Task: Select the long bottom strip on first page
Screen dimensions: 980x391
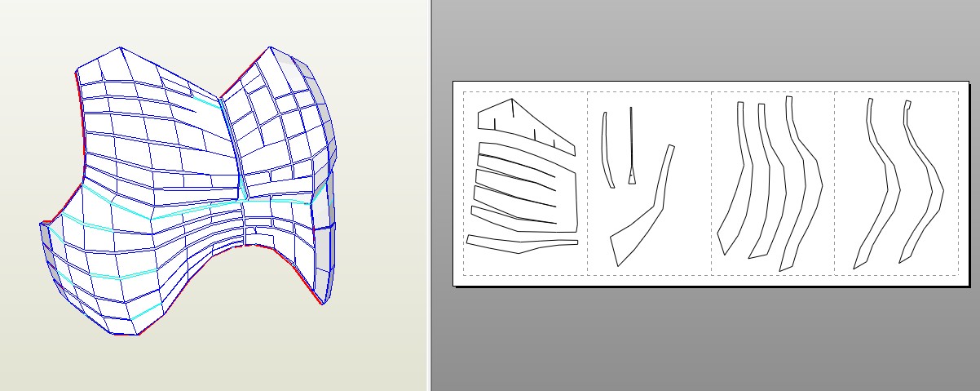Action: coord(522,244)
